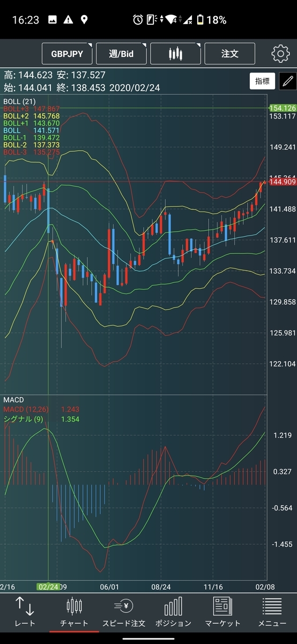297x644 pixels.
Task: Tap the warning triangle status icon
Action: (x=68, y=20)
